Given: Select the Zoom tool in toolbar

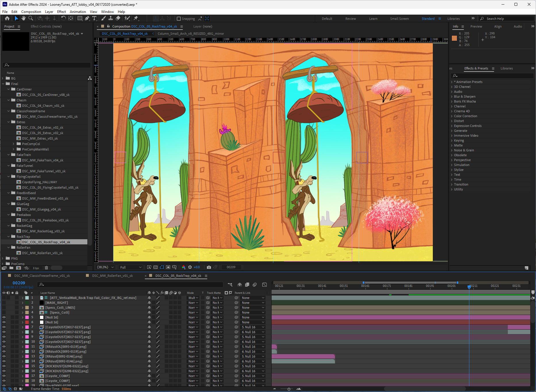Looking at the screenshot, I should coord(30,18).
